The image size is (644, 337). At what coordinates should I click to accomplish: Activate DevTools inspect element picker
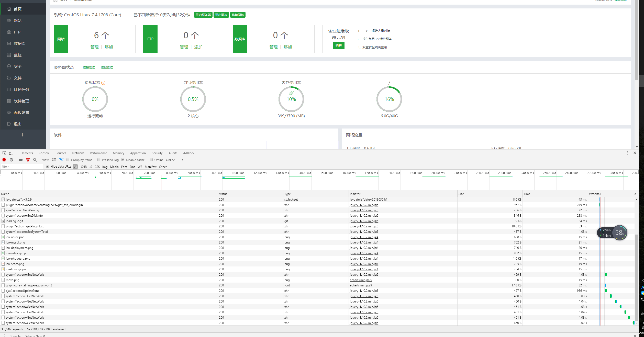click(x=4, y=153)
